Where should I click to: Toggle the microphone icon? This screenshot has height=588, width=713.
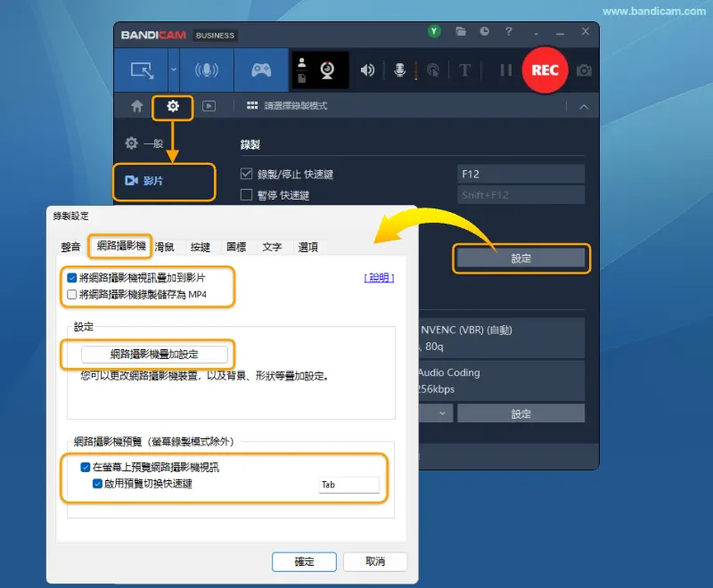coord(399,70)
